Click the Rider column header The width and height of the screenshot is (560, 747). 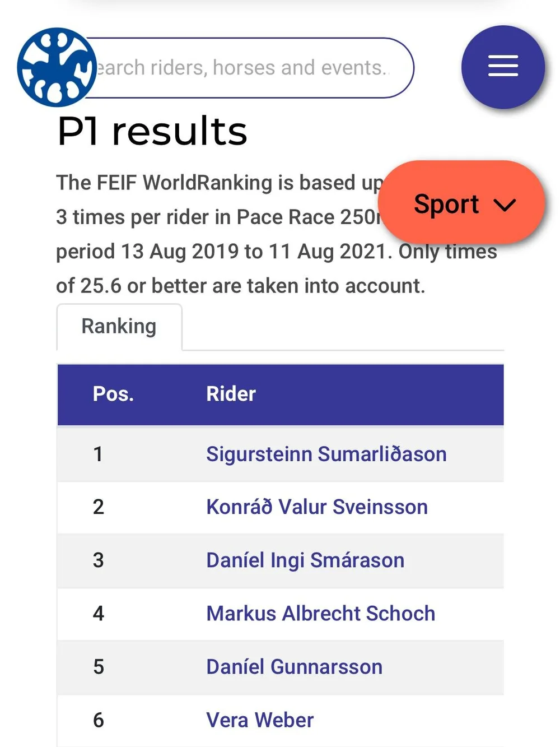click(x=231, y=394)
